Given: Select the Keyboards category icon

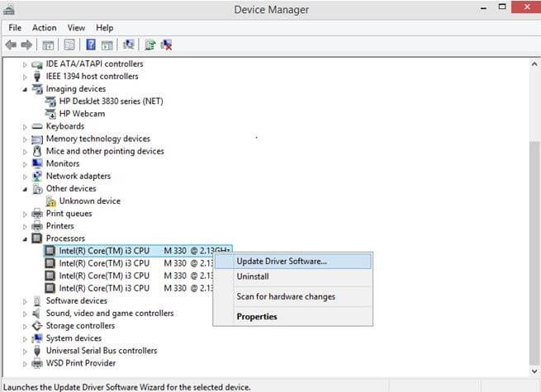Looking at the screenshot, I should click(37, 126).
